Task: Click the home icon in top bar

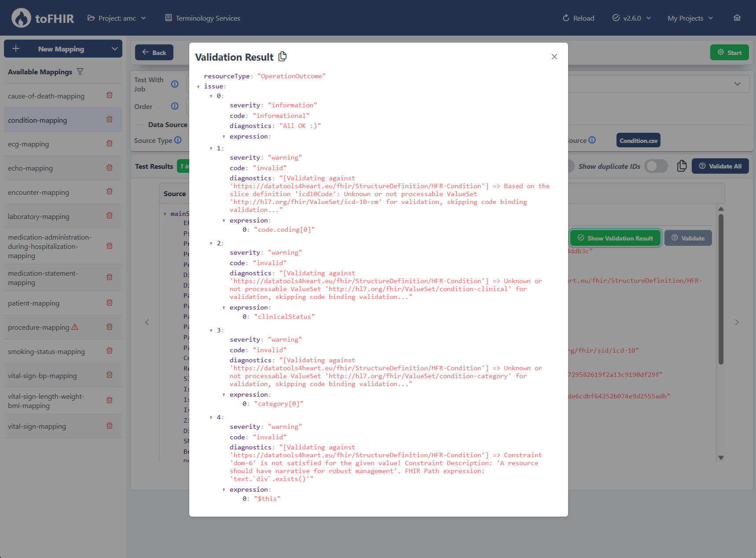Action: [x=737, y=18]
